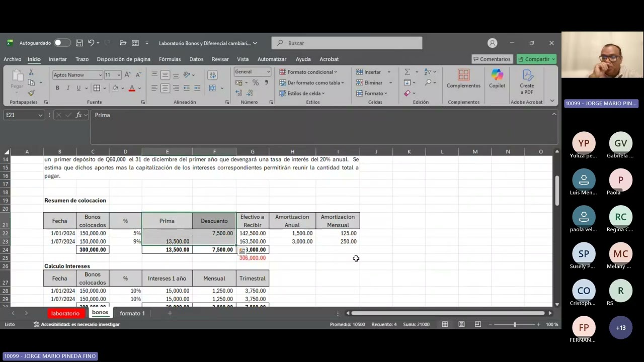Switch to Datos ribbon tab

click(196, 59)
